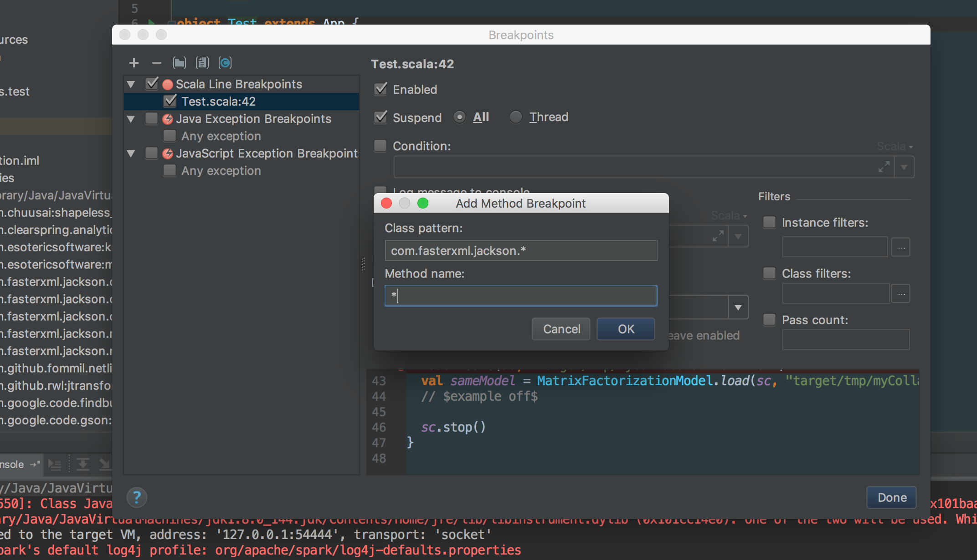
Task: Click group by class icon
Action: pos(225,63)
